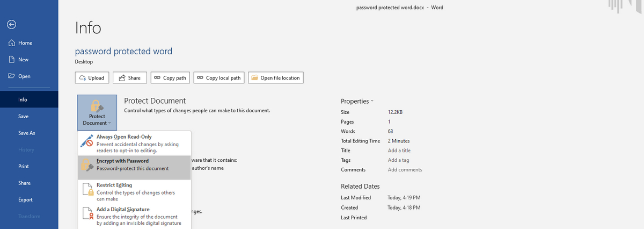Click the Copy path button
The width and height of the screenshot is (644, 229).
170,78
